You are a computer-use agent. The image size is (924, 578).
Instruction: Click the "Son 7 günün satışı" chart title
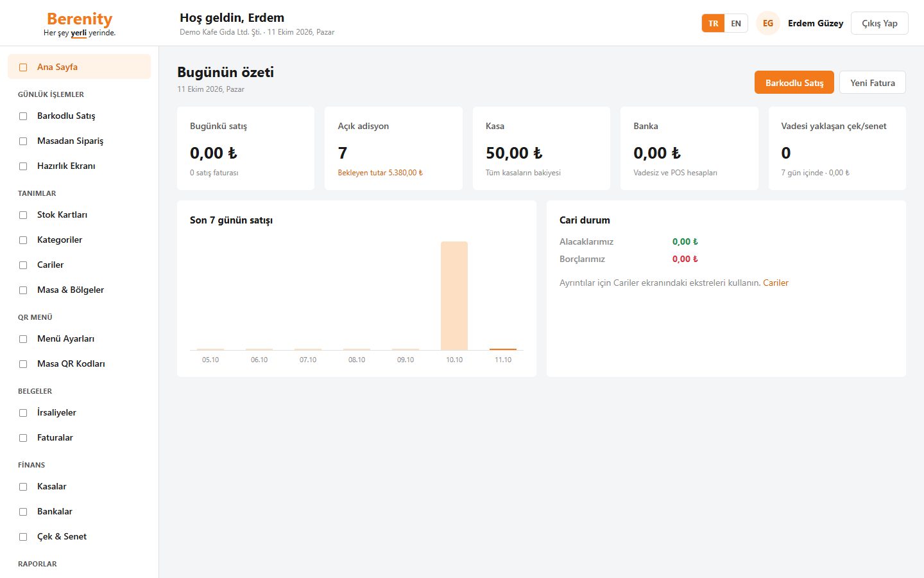click(231, 220)
